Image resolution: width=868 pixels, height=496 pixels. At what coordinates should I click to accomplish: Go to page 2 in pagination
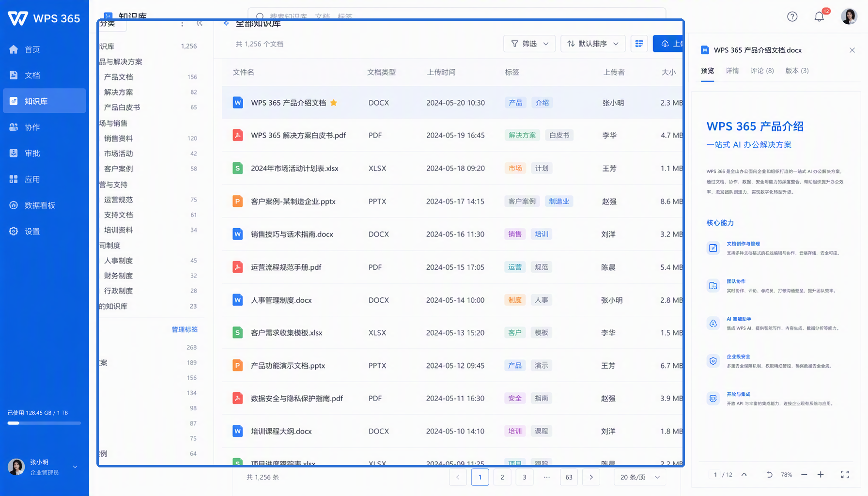pos(502,477)
